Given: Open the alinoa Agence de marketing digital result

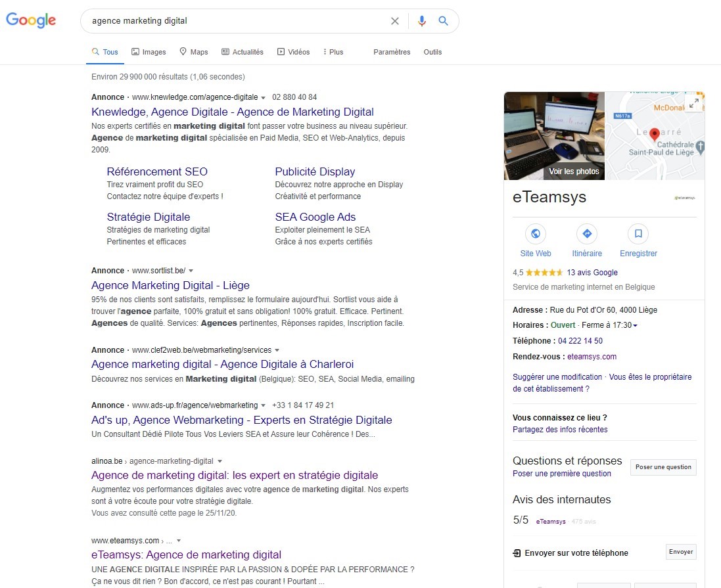Looking at the screenshot, I should pyautogui.click(x=235, y=475).
